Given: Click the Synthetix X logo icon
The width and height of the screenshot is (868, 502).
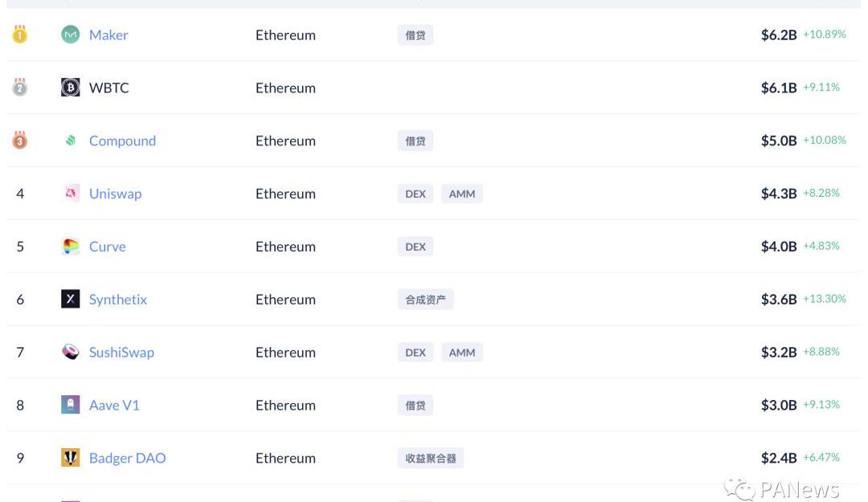Looking at the screenshot, I should pos(70,299).
